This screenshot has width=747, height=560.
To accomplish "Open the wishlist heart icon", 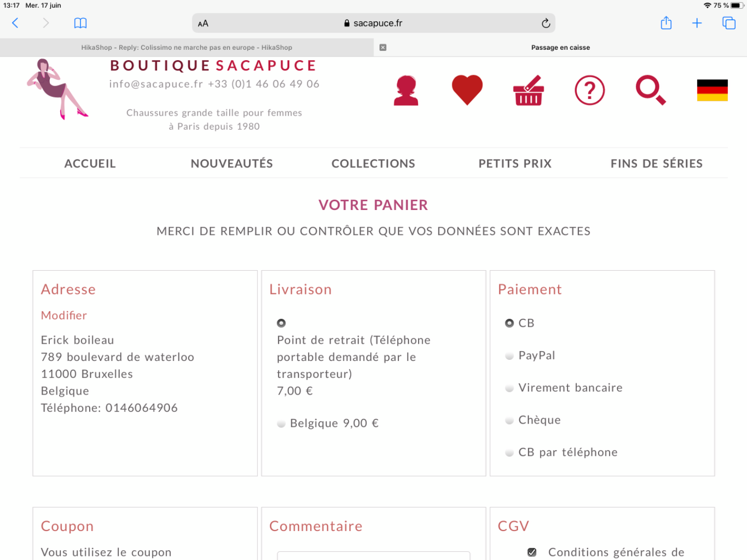I will [467, 90].
